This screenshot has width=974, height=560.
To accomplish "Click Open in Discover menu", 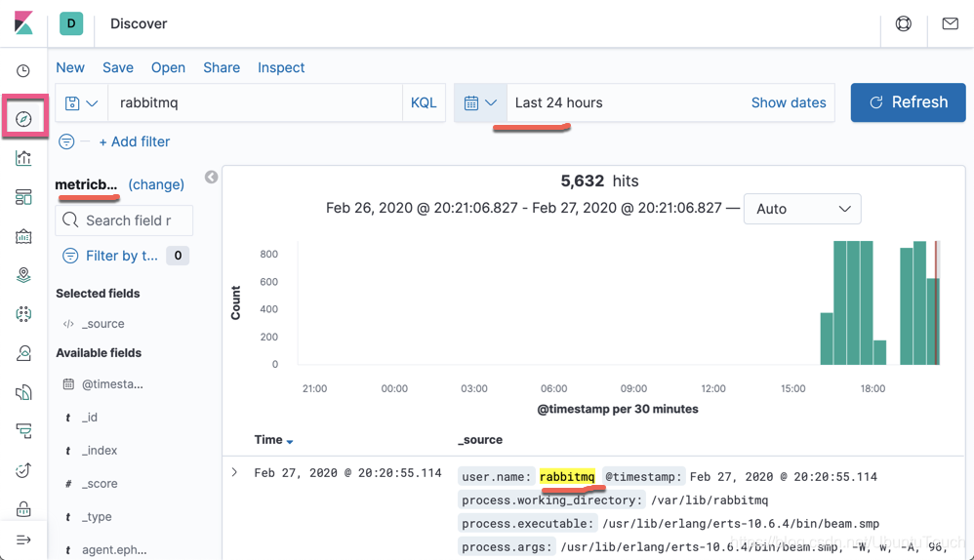I will click(168, 67).
